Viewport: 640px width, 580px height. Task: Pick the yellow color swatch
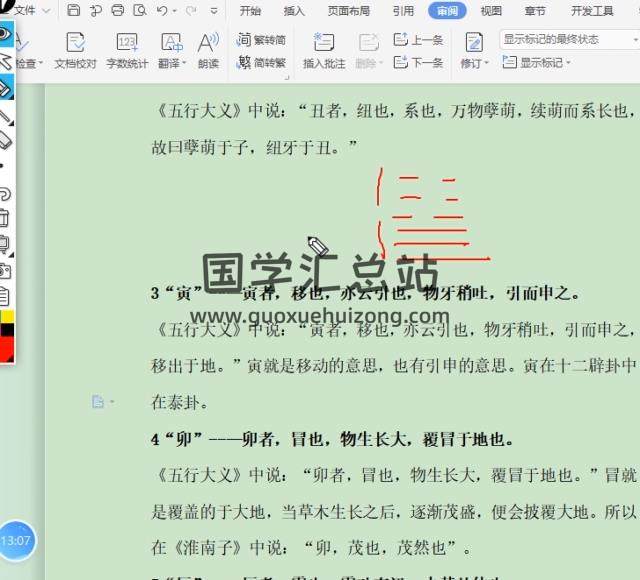6,317
